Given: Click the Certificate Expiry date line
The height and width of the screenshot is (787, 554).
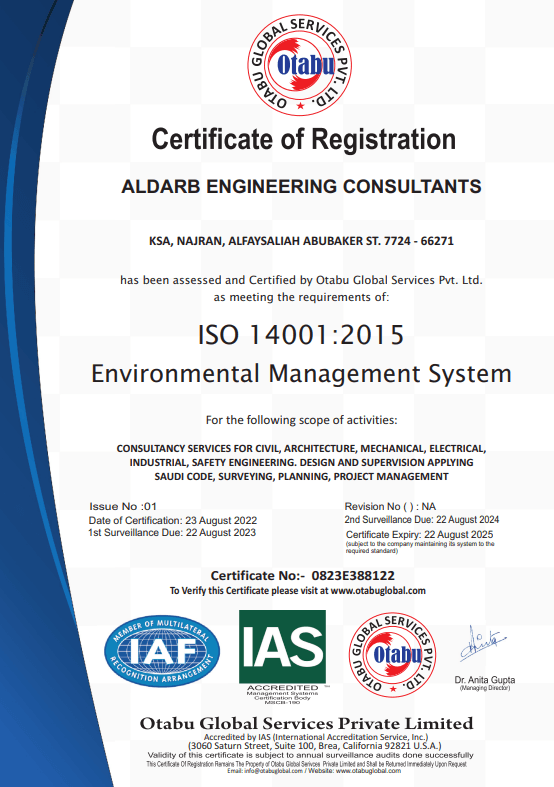Looking at the screenshot, I should coord(420,535).
